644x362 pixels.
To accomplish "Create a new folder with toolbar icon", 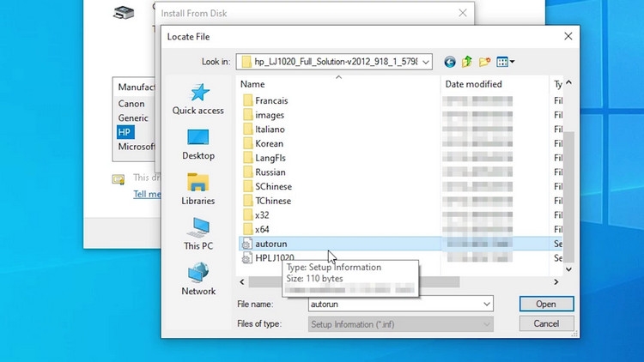I will point(484,62).
